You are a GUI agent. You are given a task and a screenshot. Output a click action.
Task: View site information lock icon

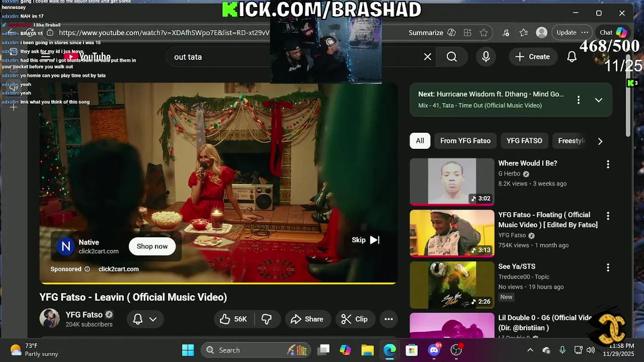tap(50, 33)
